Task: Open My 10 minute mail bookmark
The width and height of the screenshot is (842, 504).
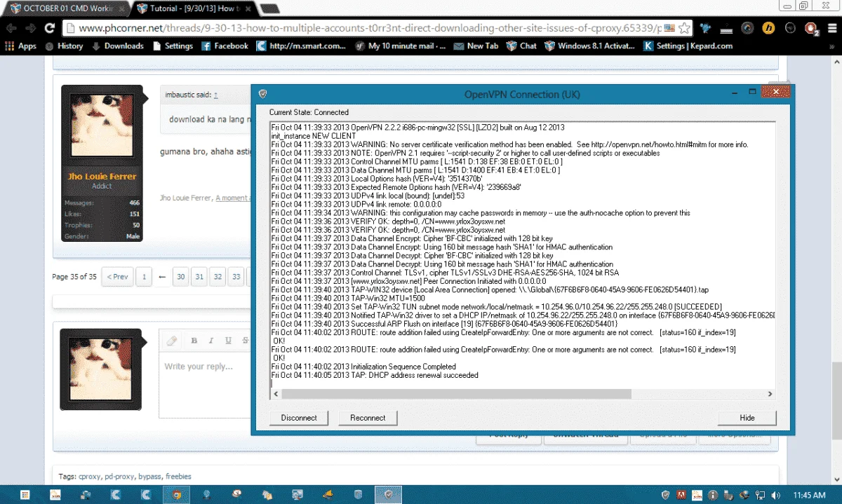Action: coord(401,46)
